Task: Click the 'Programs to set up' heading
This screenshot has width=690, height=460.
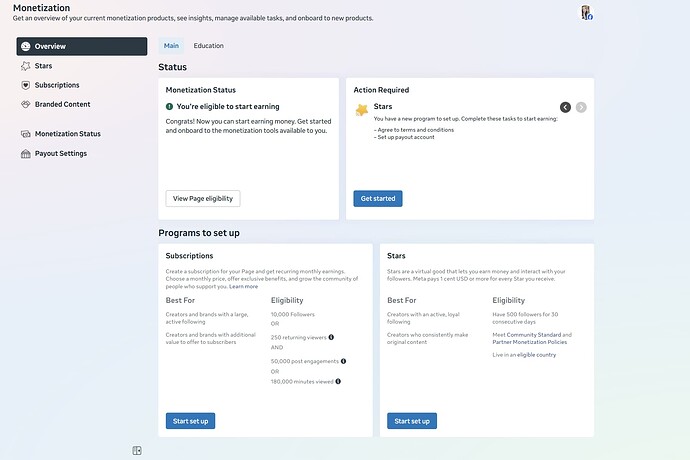Action: (x=199, y=233)
